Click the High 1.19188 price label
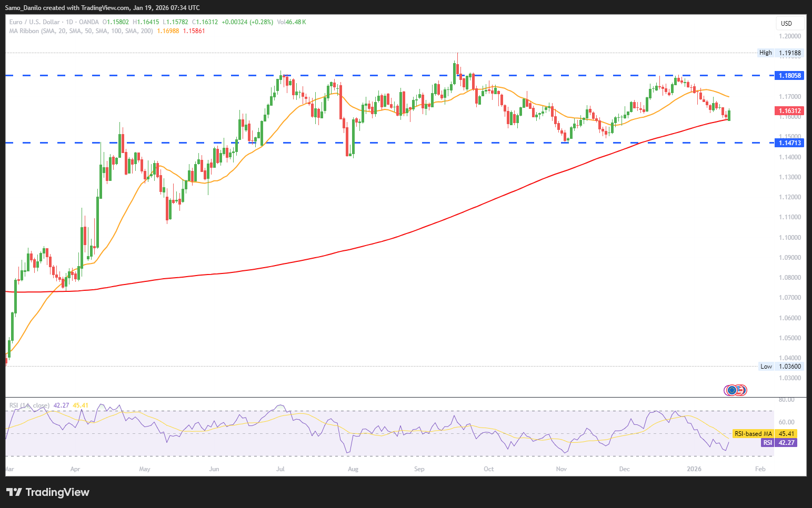 (x=780, y=53)
